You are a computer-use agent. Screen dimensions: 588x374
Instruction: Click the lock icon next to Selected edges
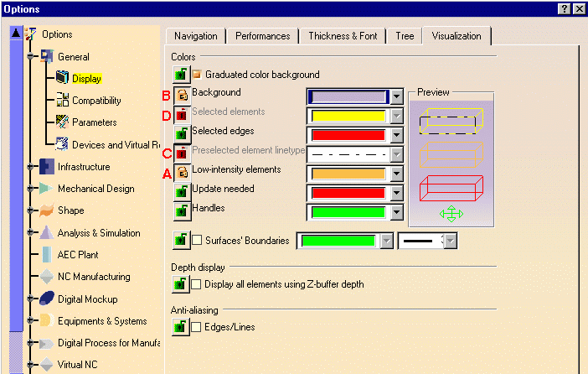[x=182, y=133]
